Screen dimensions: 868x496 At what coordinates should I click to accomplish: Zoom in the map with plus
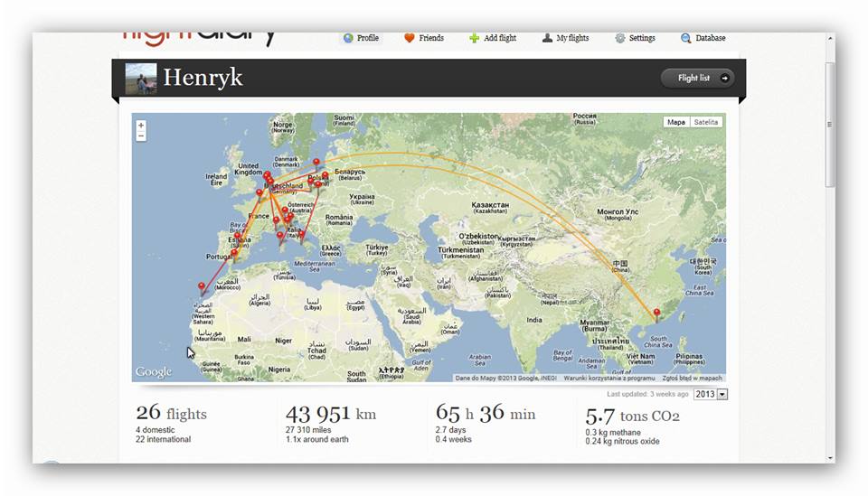point(141,126)
